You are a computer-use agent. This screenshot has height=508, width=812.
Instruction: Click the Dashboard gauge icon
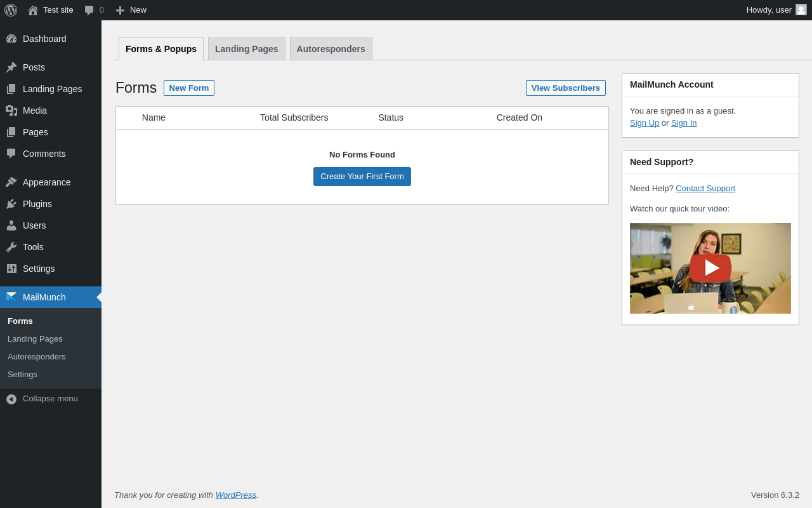click(11, 39)
